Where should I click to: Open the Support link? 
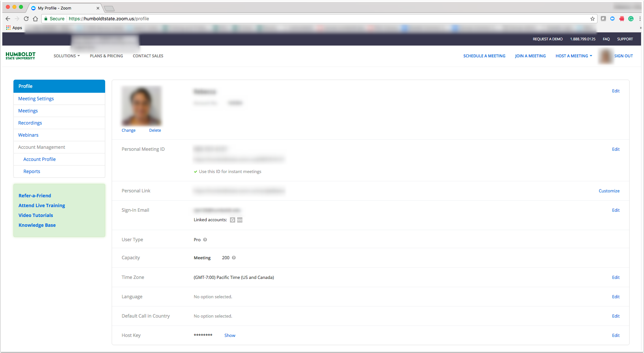pyautogui.click(x=625, y=39)
